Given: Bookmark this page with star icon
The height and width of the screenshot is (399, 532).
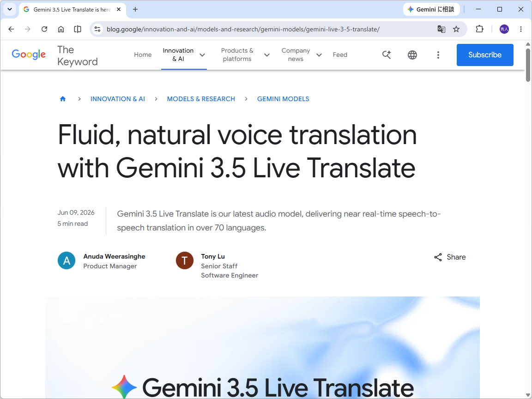Looking at the screenshot, I should [x=456, y=29].
